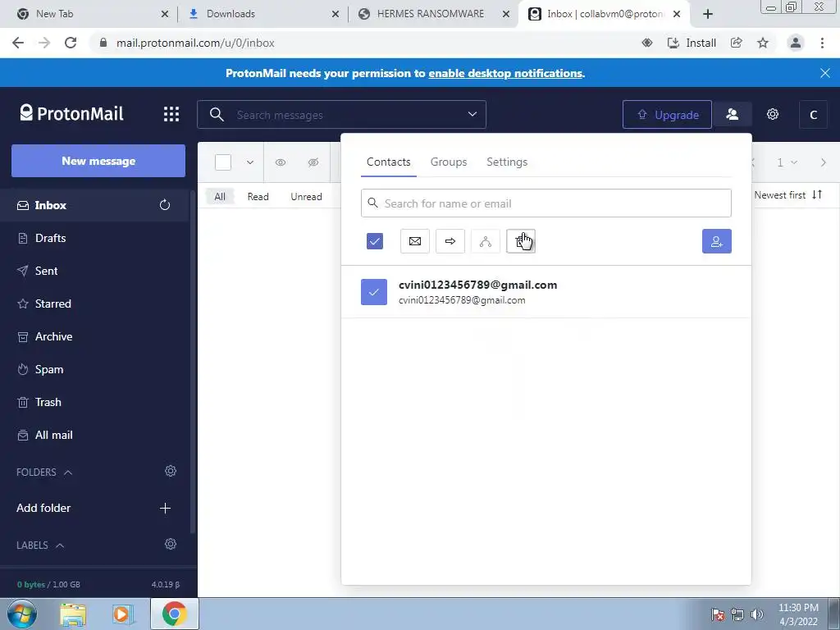Click plus icon to add folder

click(x=165, y=508)
